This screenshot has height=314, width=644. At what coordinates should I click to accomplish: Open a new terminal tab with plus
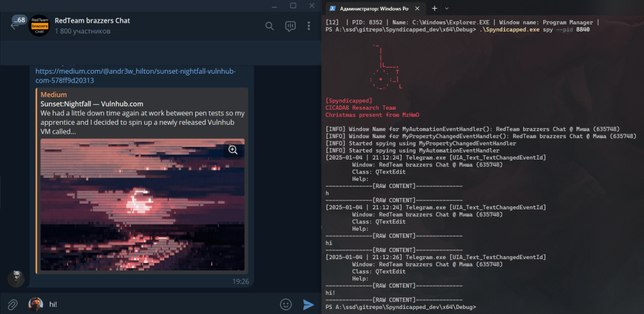tap(434, 9)
